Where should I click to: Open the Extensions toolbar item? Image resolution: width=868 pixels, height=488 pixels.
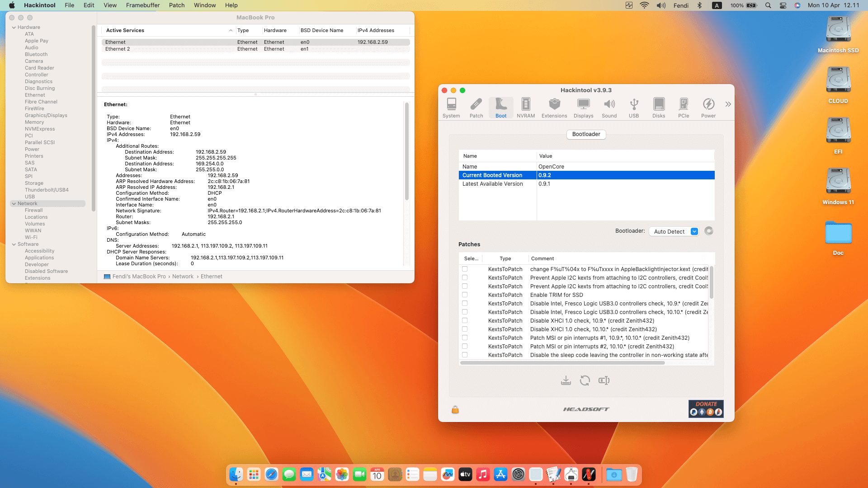coord(554,108)
